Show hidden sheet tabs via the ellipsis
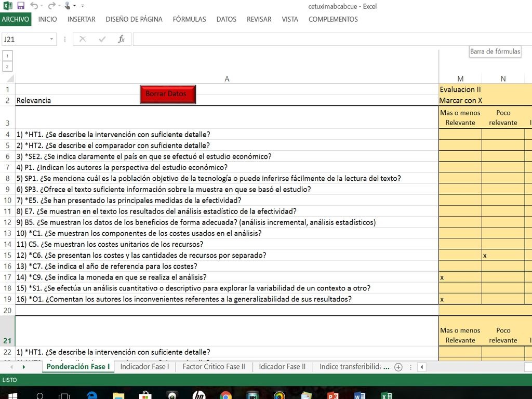The height and width of the screenshot is (399, 532). [386, 367]
